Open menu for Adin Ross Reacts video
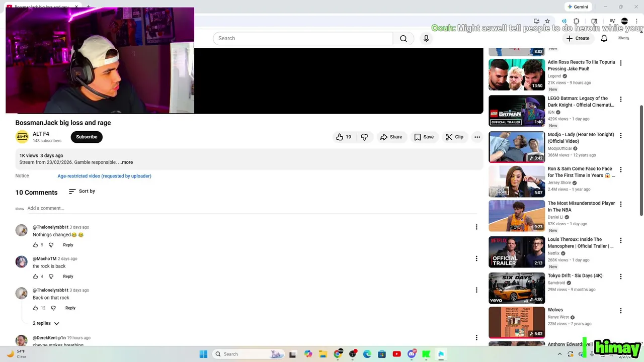 [x=620, y=63]
